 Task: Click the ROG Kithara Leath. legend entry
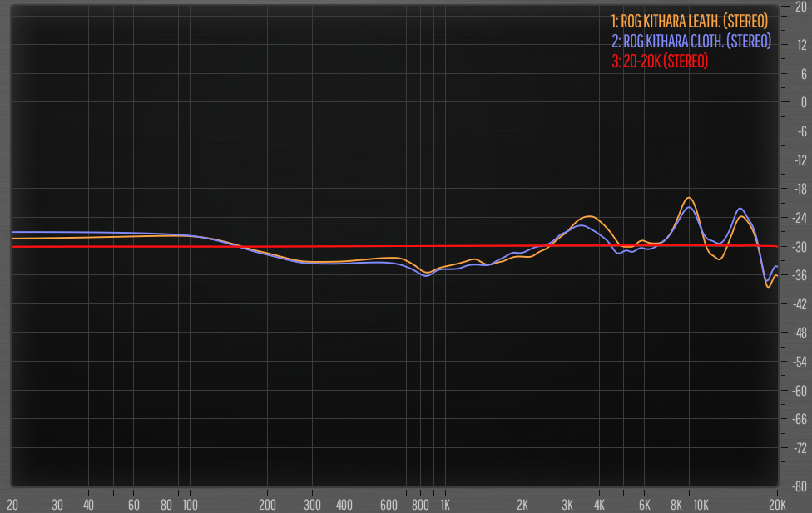[x=689, y=21]
